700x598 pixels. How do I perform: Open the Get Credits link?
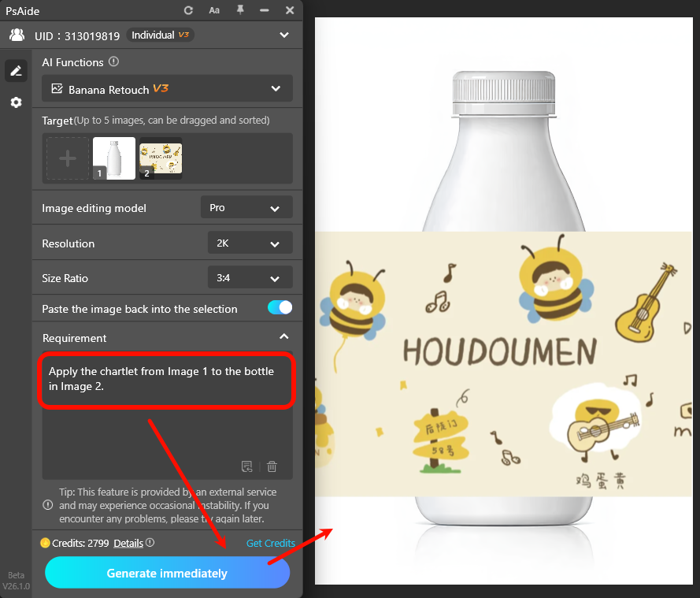pyautogui.click(x=270, y=543)
